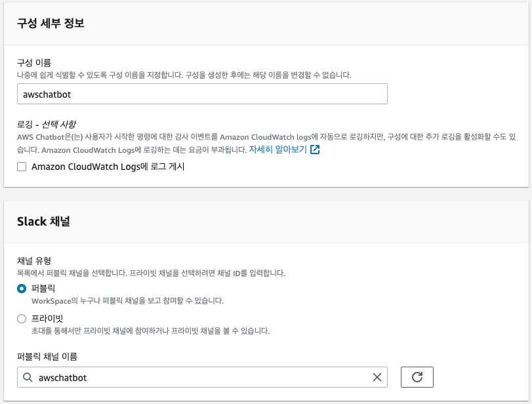Click the 채널 유형 label
Screen dimensions: 532x404
(34, 261)
